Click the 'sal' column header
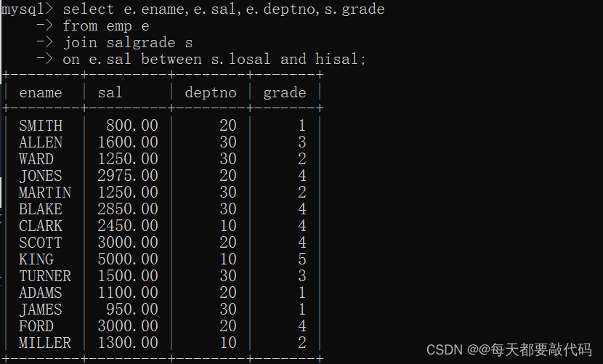The image size is (603, 364). pos(110,93)
